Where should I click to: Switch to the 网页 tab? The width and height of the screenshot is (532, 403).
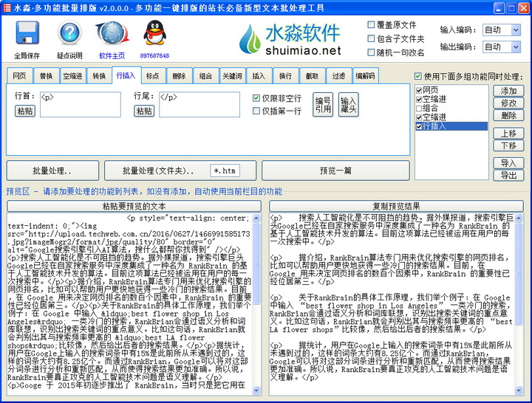19,75
